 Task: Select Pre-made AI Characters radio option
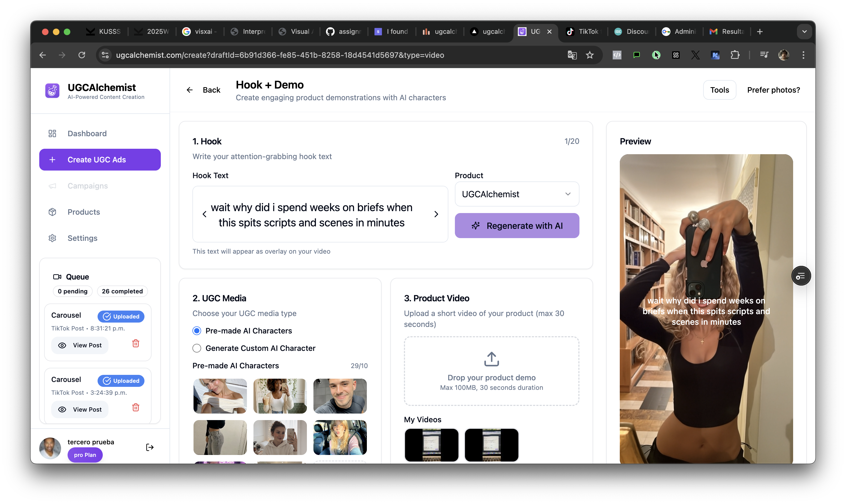pos(197,331)
